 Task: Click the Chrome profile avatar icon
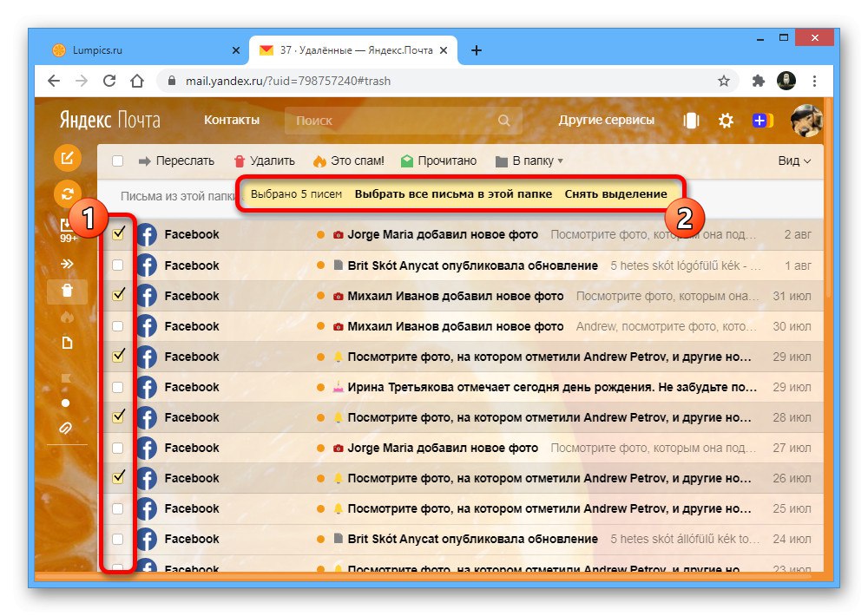pyautogui.click(x=786, y=81)
